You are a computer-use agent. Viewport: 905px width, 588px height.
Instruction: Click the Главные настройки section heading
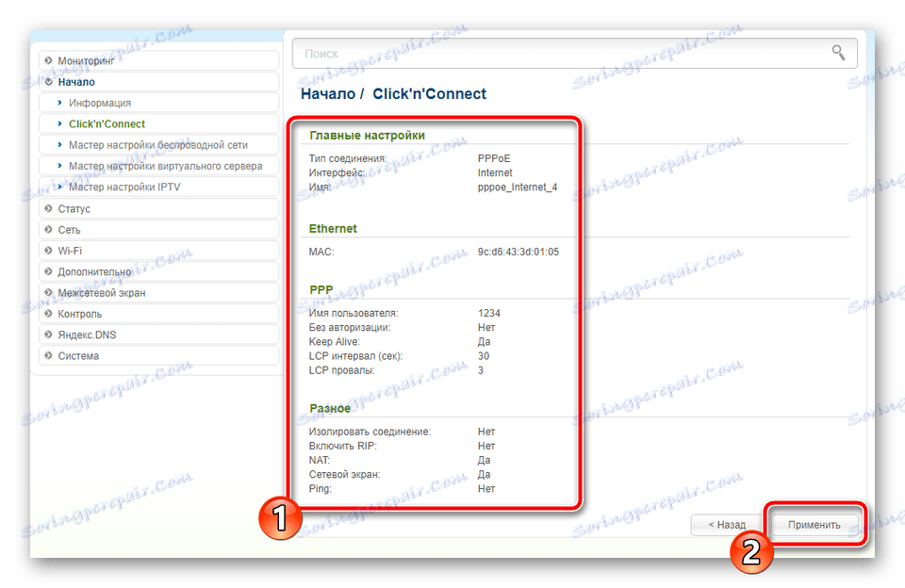coord(367,135)
